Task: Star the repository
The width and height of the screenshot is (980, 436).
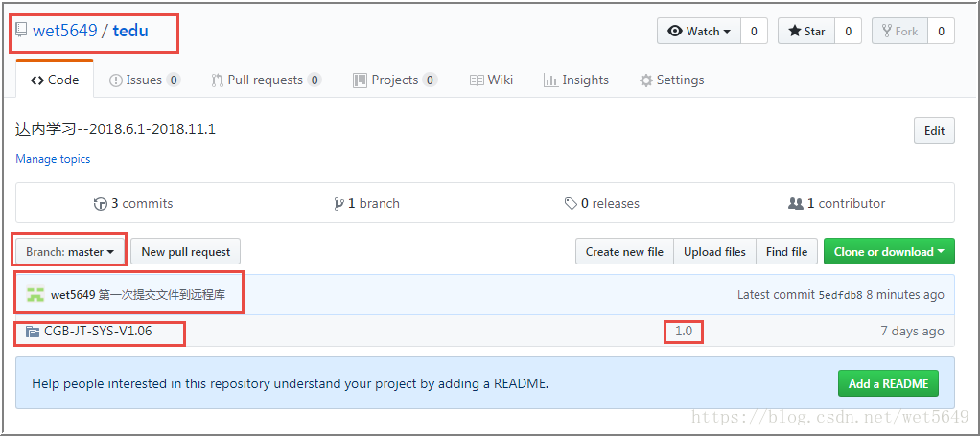Action: [806, 32]
